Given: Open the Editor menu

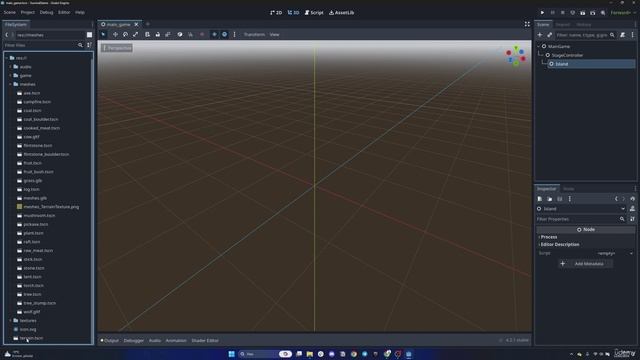Looking at the screenshot, I should 64,13.
